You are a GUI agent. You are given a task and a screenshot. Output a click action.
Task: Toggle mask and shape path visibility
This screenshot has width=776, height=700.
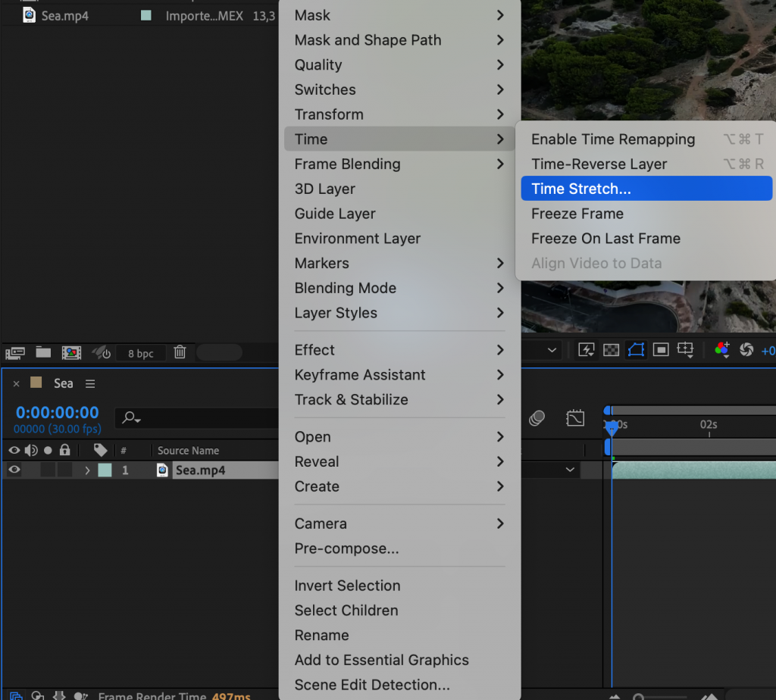pos(635,350)
